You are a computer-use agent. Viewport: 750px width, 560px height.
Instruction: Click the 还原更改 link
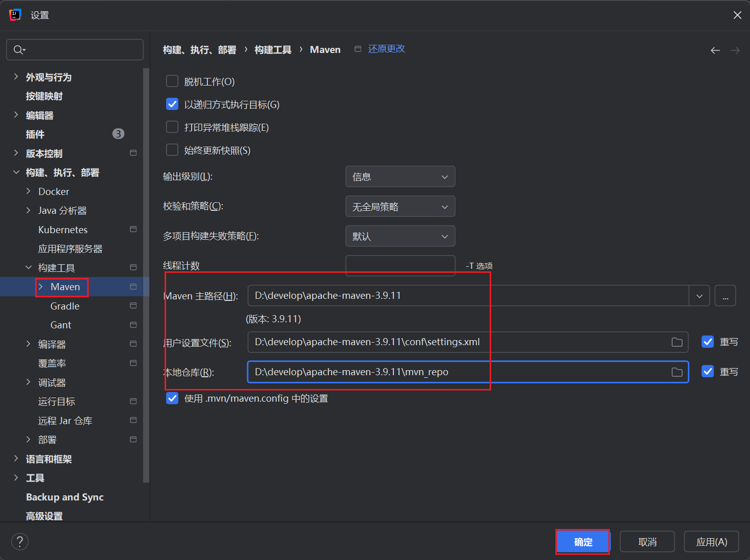pos(387,49)
